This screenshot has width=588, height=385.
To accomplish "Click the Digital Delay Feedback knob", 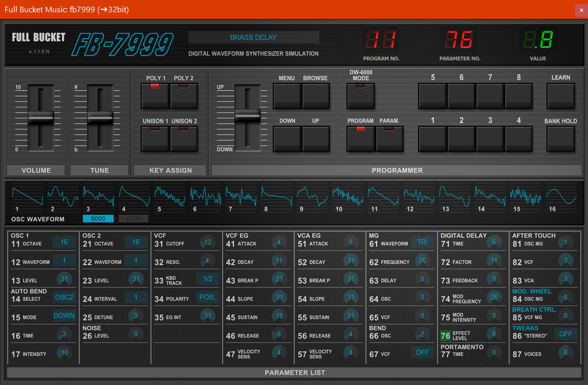I will coord(494,279).
